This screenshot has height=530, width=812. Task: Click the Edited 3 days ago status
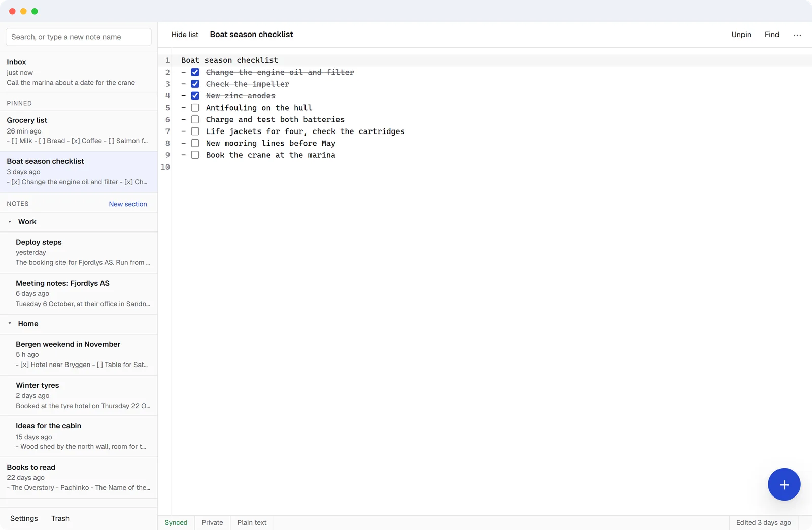click(x=763, y=522)
